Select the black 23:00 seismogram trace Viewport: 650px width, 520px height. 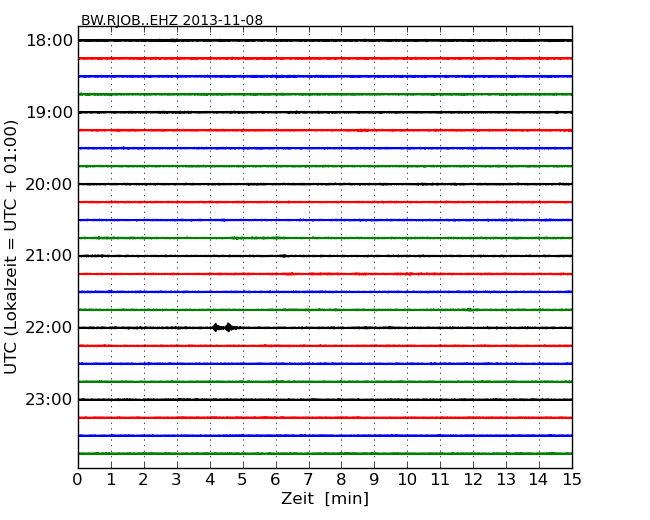(x=325, y=399)
